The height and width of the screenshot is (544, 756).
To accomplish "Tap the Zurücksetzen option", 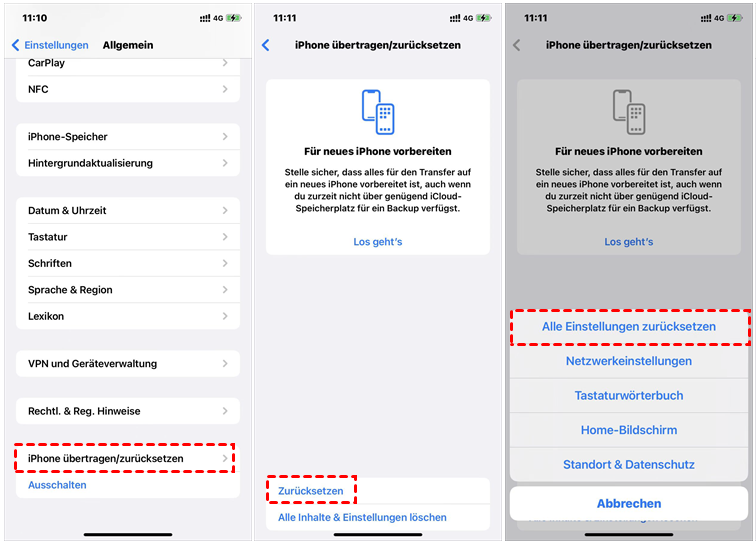I will point(310,491).
